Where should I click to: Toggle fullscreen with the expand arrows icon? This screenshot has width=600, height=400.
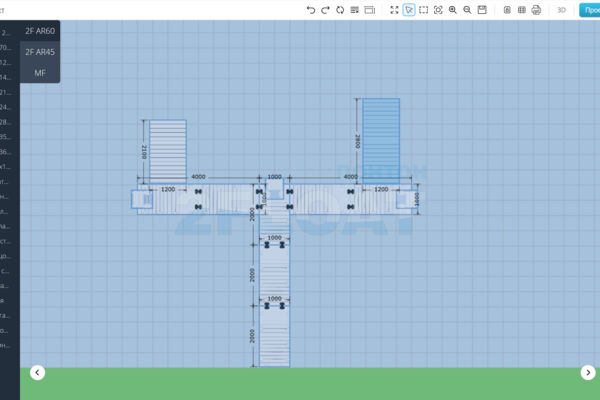pyautogui.click(x=394, y=10)
